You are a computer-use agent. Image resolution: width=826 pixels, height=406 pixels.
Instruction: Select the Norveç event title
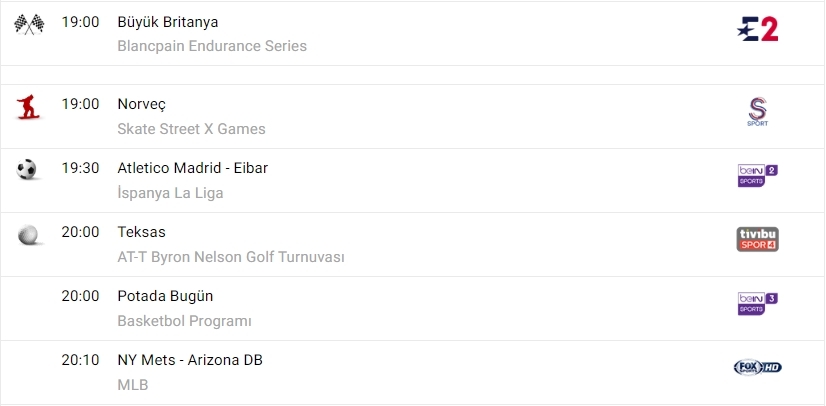coord(142,104)
